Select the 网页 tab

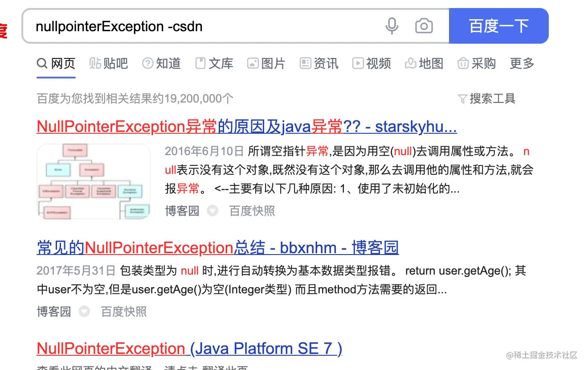point(56,63)
